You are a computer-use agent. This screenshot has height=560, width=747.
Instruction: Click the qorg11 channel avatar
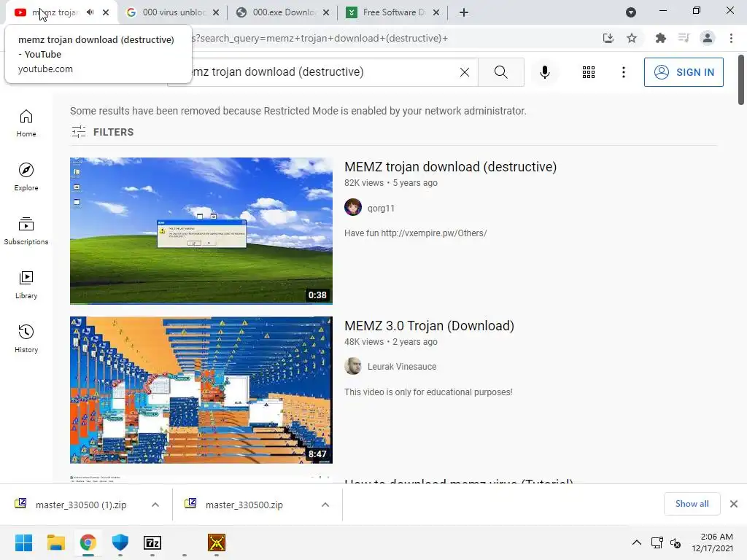point(353,208)
